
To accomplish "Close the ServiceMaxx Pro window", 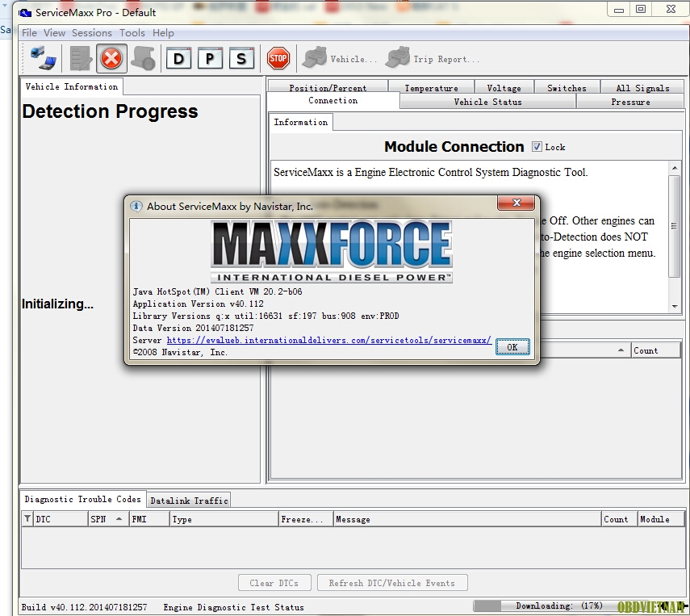I will [x=671, y=9].
